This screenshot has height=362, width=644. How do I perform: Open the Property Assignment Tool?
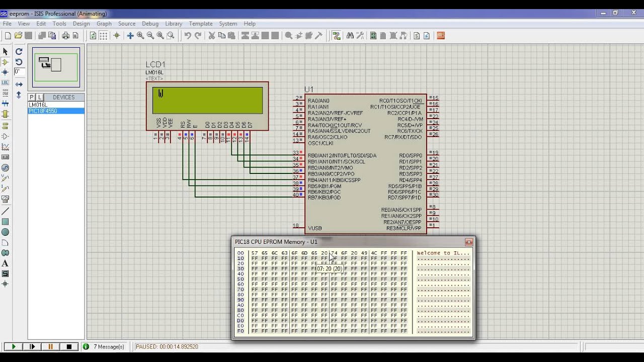point(360,36)
